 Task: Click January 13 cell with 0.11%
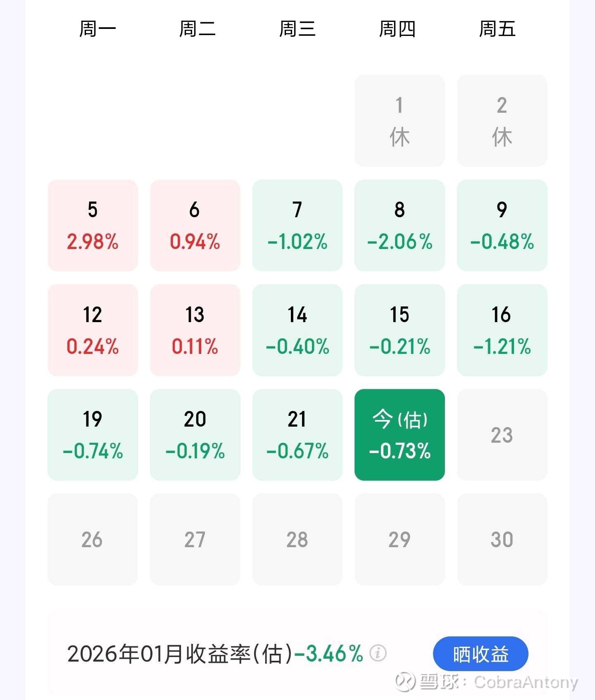pyautogui.click(x=195, y=330)
